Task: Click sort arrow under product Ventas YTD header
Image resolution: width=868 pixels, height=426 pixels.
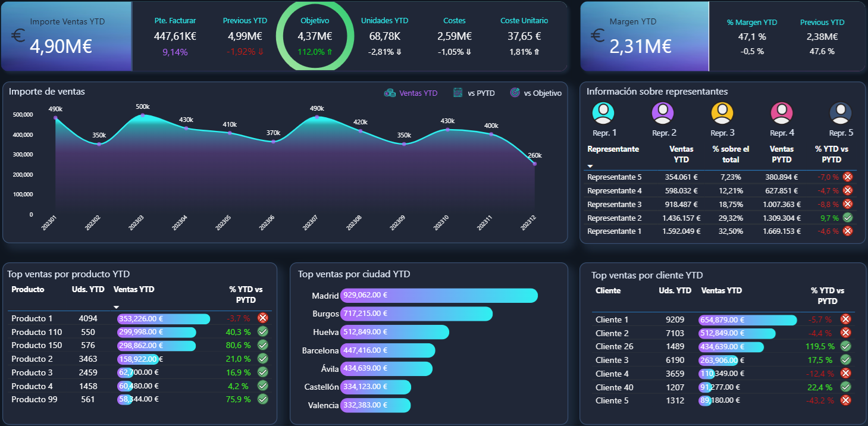Action: click(116, 307)
